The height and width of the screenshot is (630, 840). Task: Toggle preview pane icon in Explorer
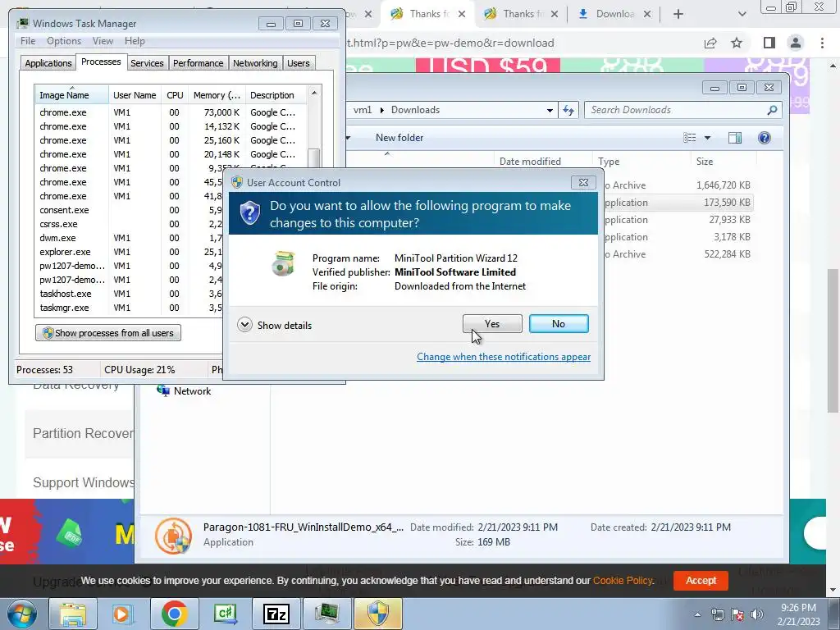[x=734, y=138]
